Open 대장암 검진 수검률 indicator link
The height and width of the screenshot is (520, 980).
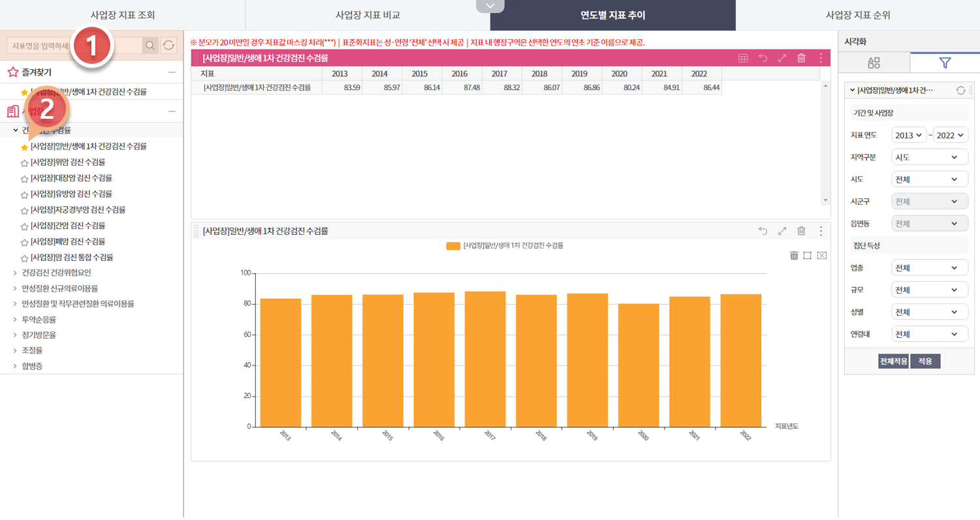tap(71, 178)
